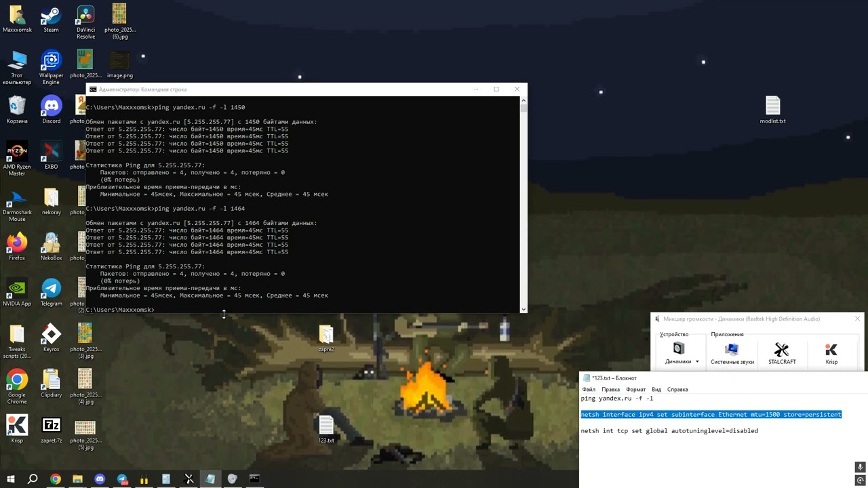Select the NekoBox desktop icon
868x488 pixels.
(x=51, y=247)
